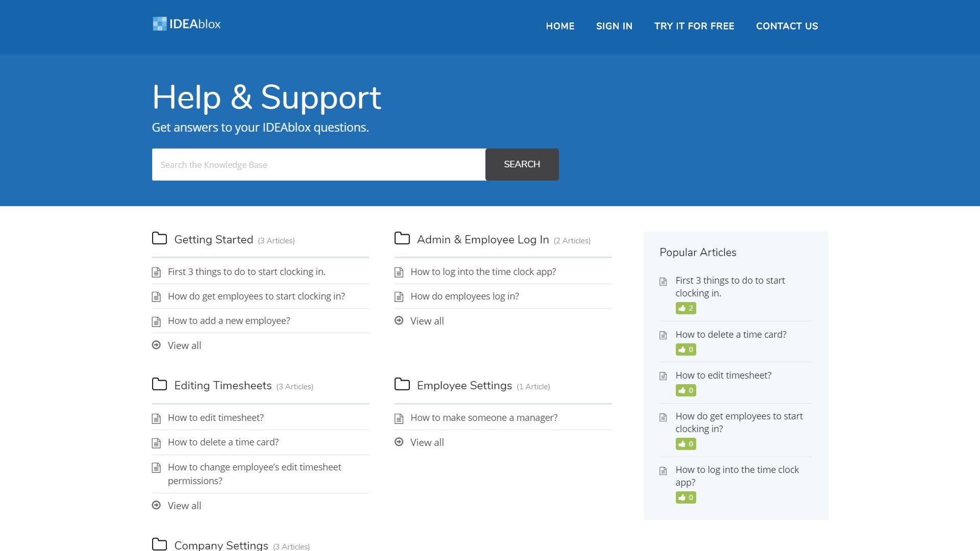The image size is (980, 551).
Task: Click the Editing Timesheets folder icon
Action: pyautogui.click(x=159, y=384)
